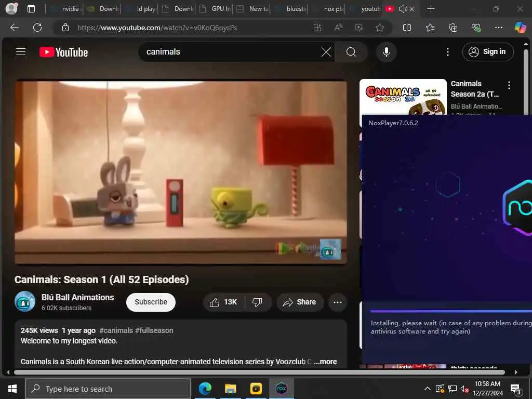Click Type here to search box
The width and height of the screenshot is (532, 399).
click(x=108, y=389)
